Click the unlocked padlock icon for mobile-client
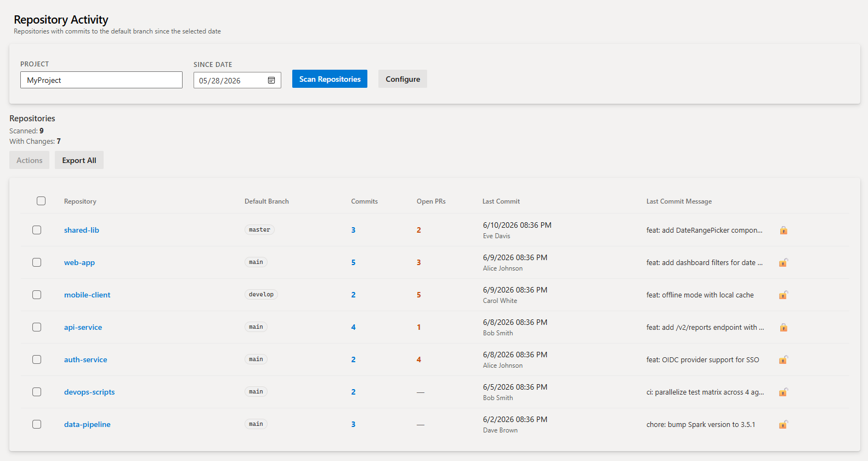This screenshot has width=868, height=461. [x=784, y=295]
